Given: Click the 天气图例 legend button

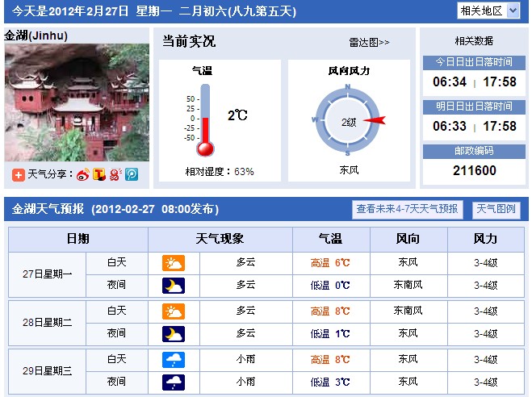Looking at the screenshot, I should [x=496, y=209].
